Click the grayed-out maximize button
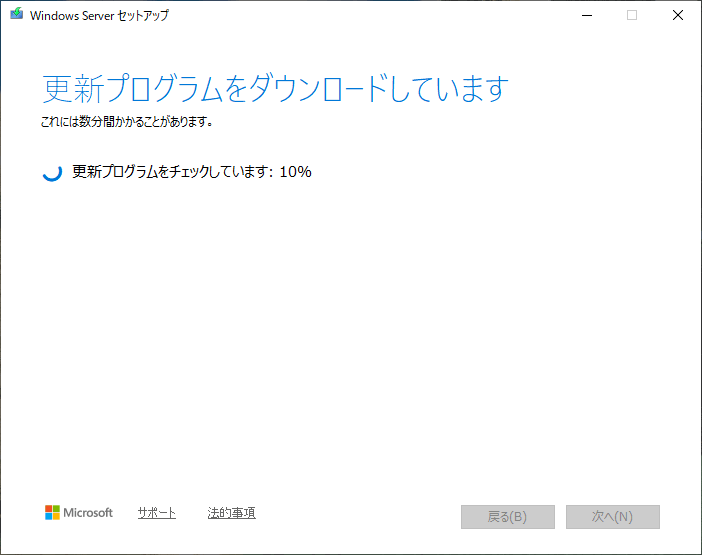This screenshot has height=555, width=702. [632, 15]
